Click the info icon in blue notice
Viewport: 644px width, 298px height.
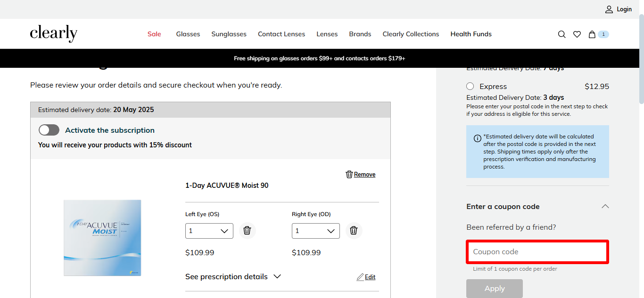[x=477, y=138]
